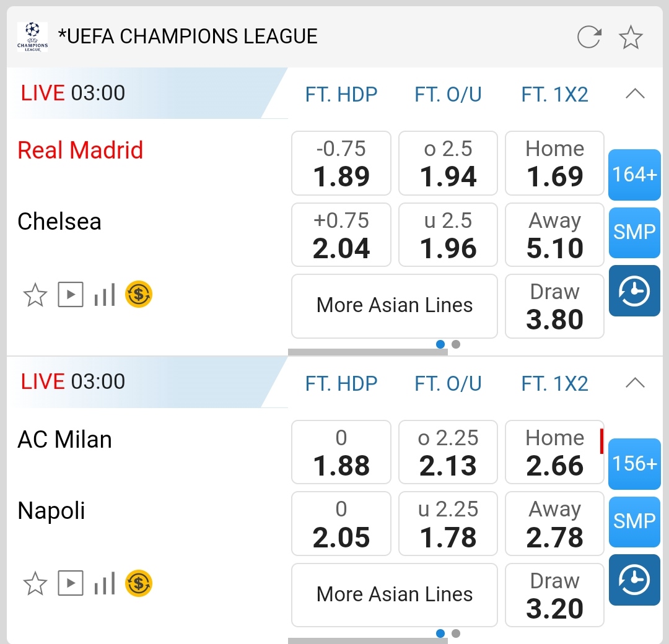669x644 pixels.
Task: Open SMP for Real Madrid vs Chelsea
Action: (634, 232)
